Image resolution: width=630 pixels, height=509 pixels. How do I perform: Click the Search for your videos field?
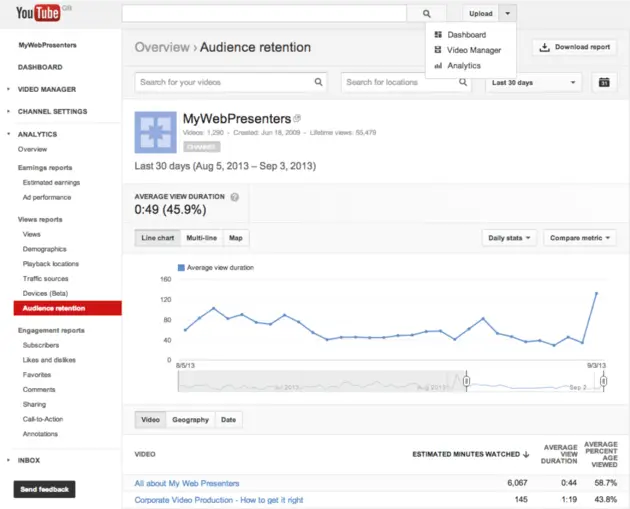[x=231, y=82]
